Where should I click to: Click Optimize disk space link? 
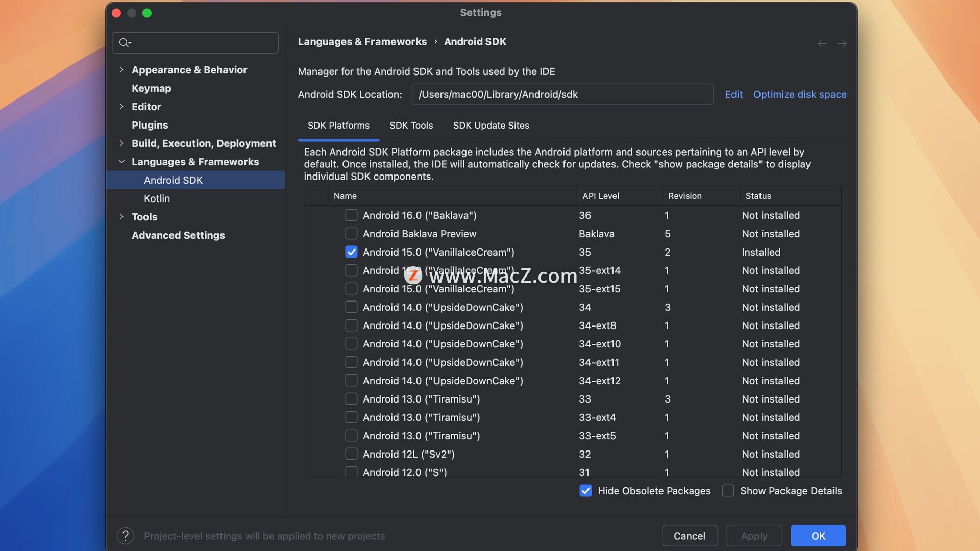800,94
